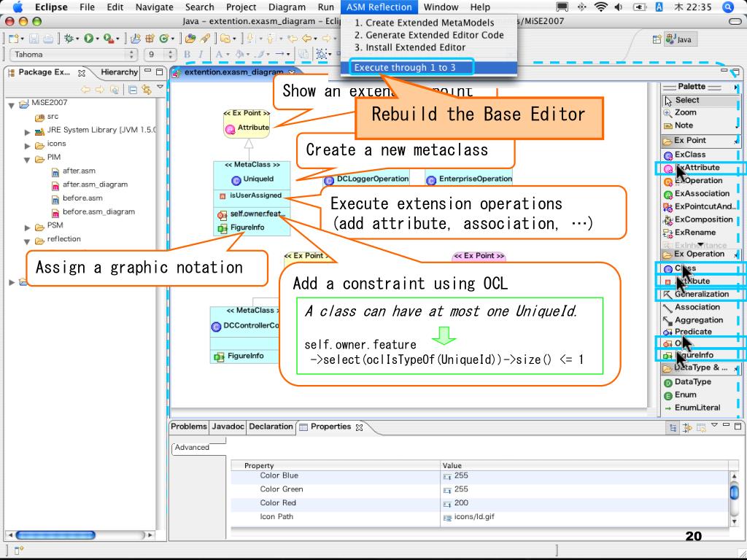Collapse the MiSE2007 project node
The width and height of the screenshot is (747, 560).
click(12, 104)
